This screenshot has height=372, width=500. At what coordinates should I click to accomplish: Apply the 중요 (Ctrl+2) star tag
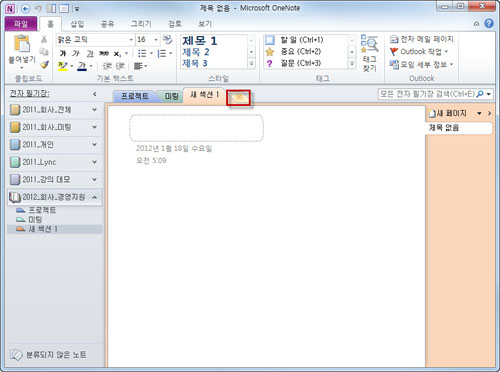point(301,52)
